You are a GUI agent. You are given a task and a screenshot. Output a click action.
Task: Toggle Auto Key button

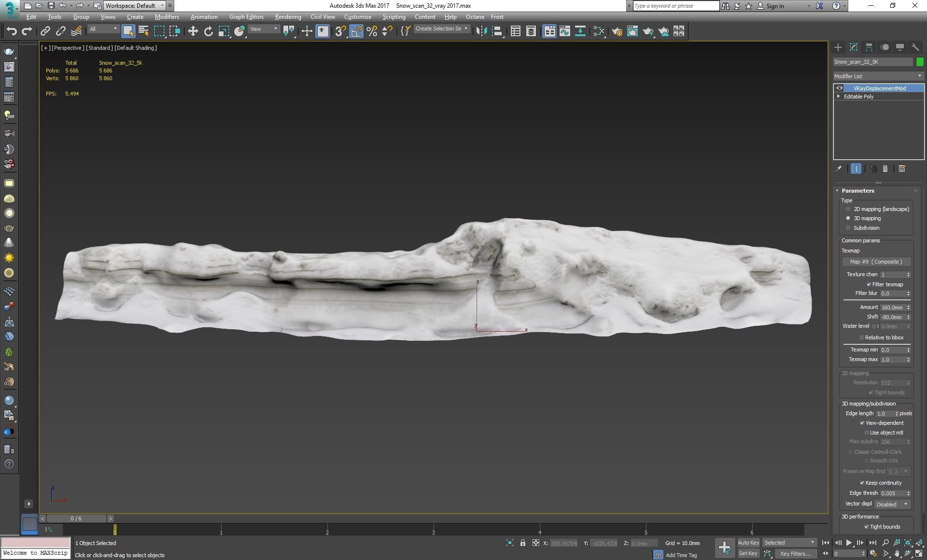coord(748,543)
